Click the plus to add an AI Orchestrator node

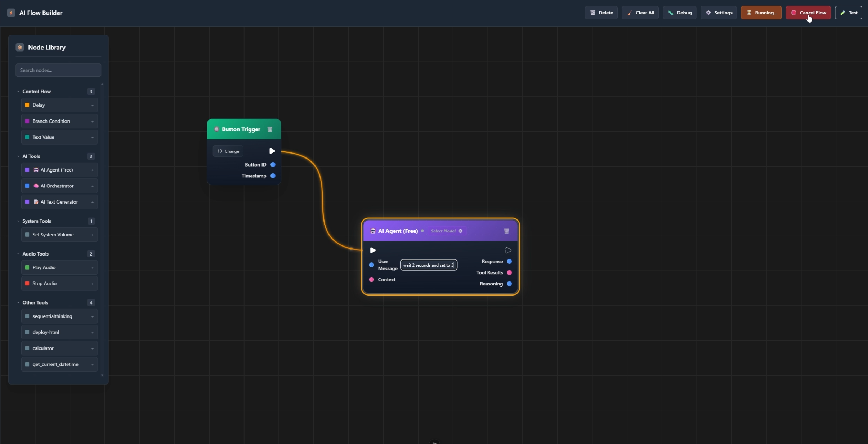pos(92,186)
